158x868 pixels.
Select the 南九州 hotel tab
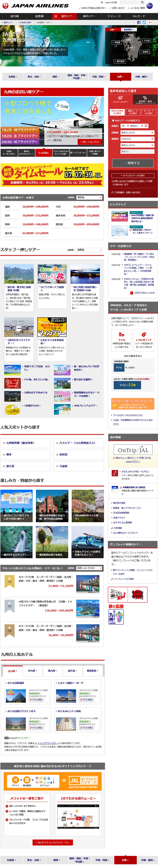[x=52, y=671]
